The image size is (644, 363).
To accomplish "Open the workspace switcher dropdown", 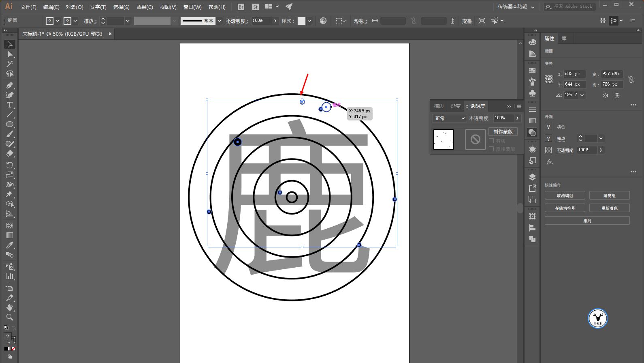I will click(516, 7).
